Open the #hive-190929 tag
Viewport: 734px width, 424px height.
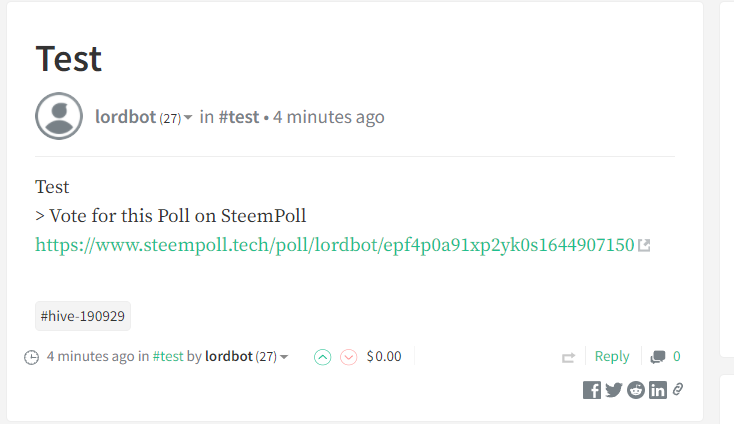coord(83,316)
